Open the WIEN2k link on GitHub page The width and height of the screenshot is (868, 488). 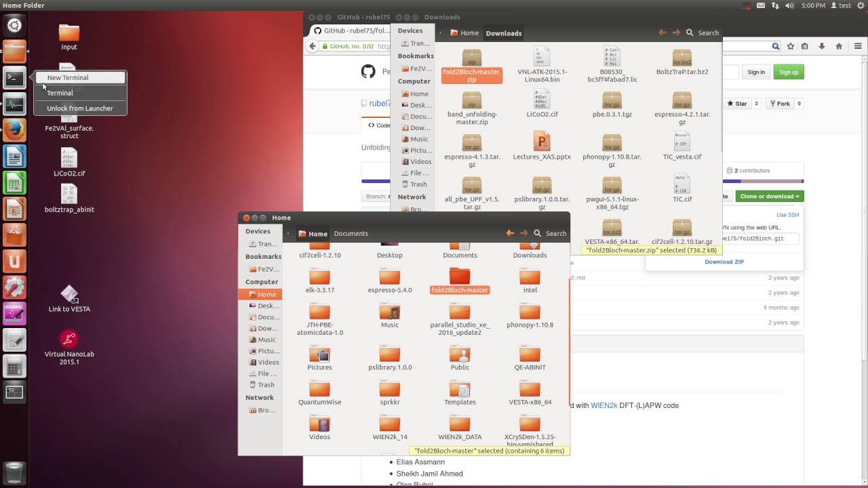[604, 405]
